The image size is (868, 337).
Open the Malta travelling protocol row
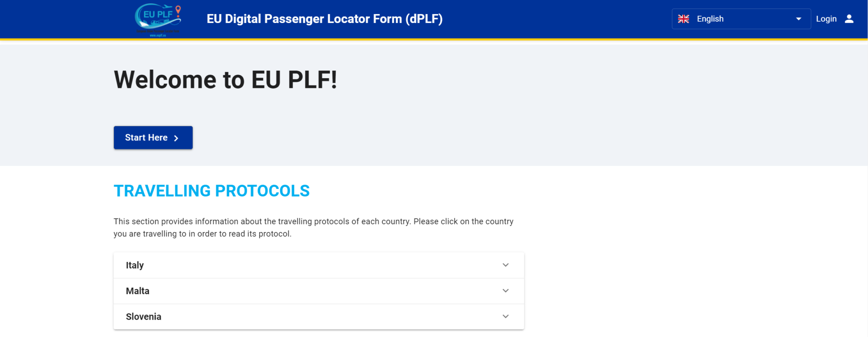pyautogui.click(x=297, y=291)
